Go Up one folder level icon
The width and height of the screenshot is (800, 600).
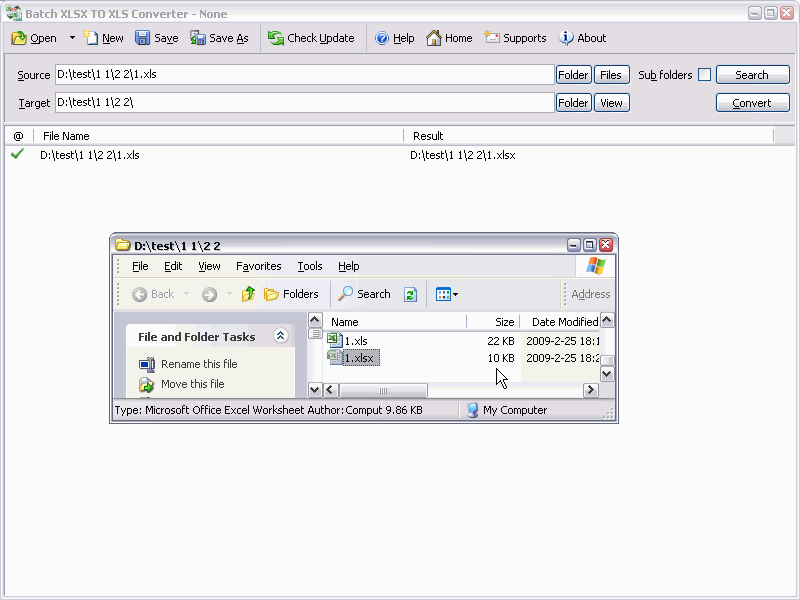(x=248, y=294)
